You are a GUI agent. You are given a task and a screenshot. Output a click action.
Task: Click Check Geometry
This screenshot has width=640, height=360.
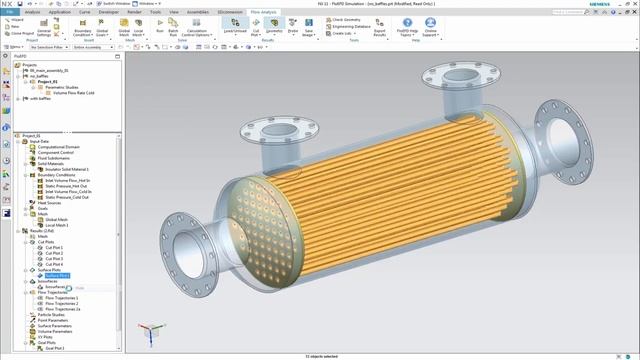pos(343,20)
